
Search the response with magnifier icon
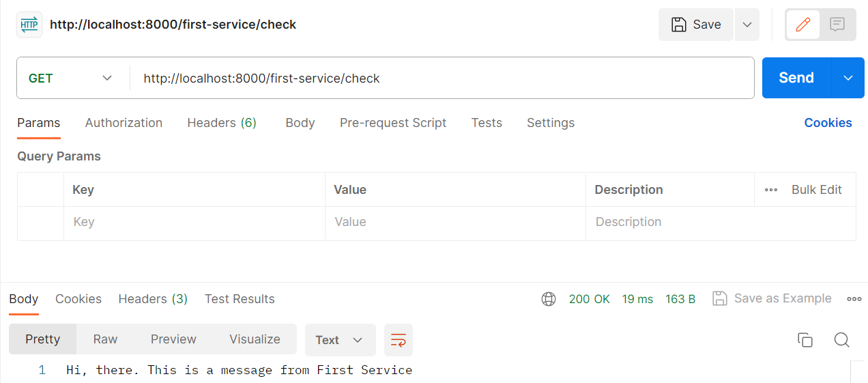click(x=842, y=340)
